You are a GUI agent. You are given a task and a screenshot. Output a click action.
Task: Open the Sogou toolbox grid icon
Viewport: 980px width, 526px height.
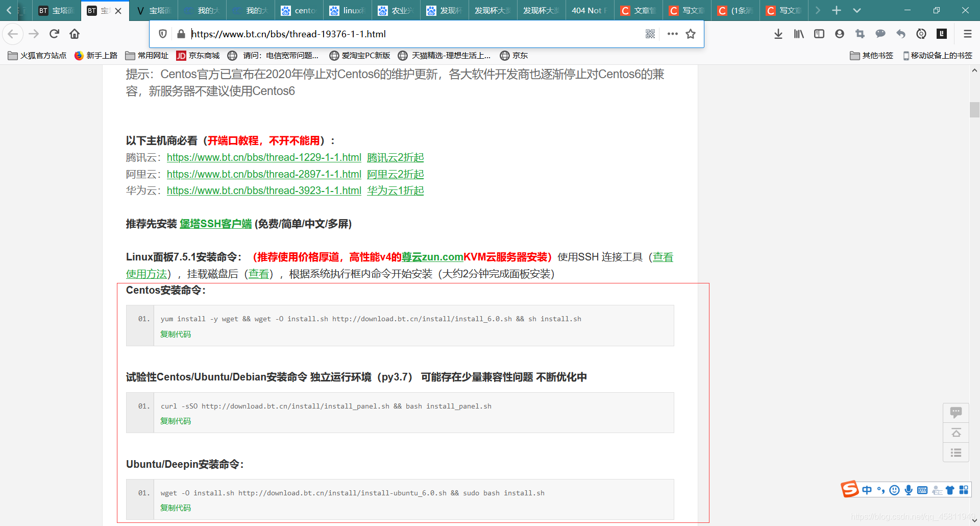[964, 490]
